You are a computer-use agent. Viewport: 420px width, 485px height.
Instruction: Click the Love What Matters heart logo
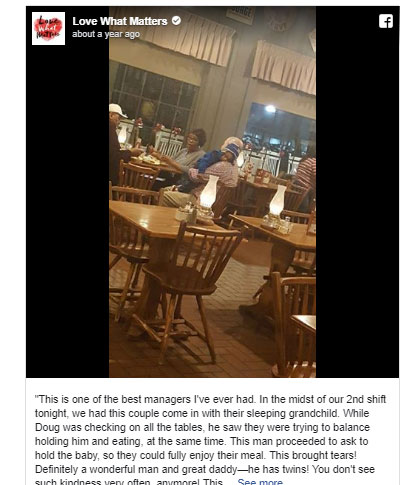(x=48, y=28)
